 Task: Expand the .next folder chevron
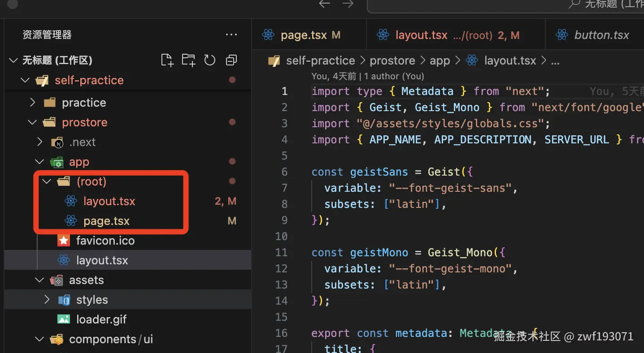(x=39, y=142)
